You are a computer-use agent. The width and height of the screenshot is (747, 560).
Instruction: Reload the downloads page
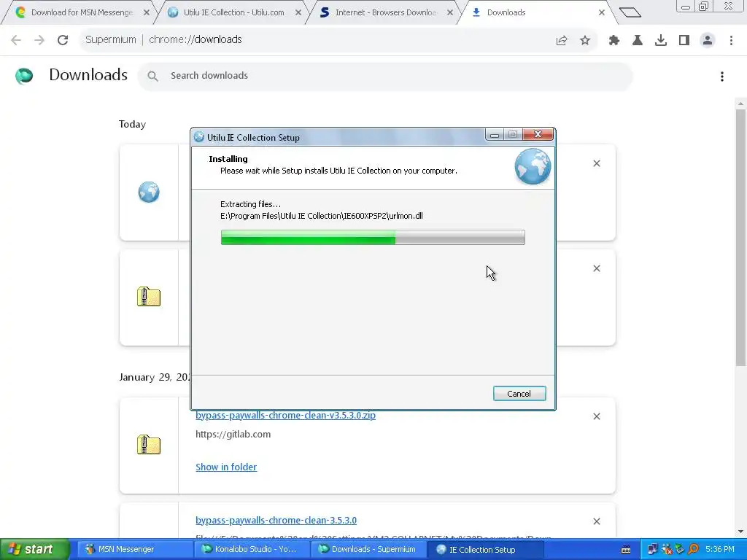[63, 40]
